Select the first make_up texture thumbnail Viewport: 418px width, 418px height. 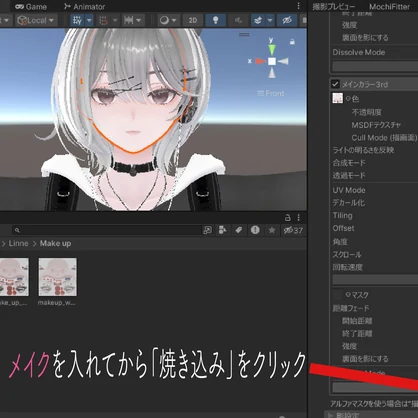pyautogui.click(x=14, y=277)
